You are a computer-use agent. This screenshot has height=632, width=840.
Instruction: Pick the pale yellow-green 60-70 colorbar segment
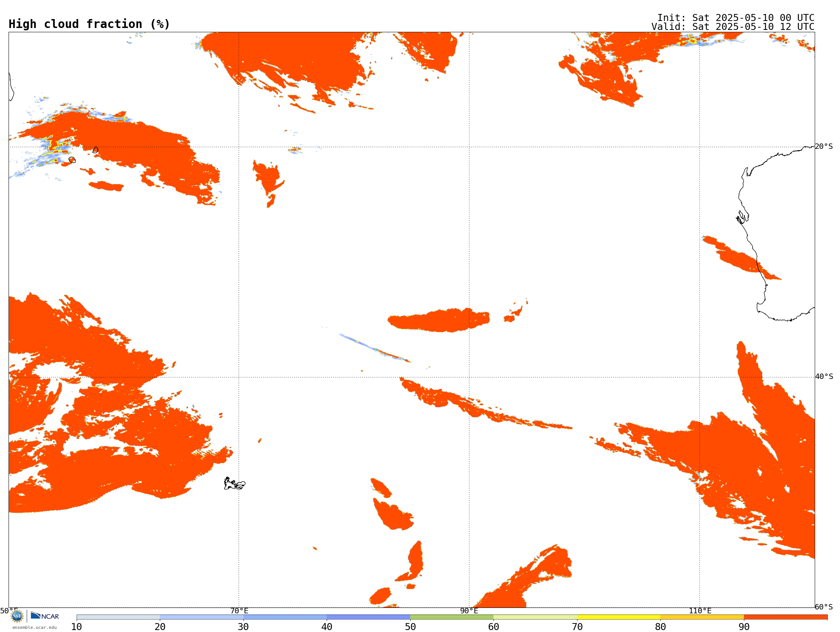[535, 617]
